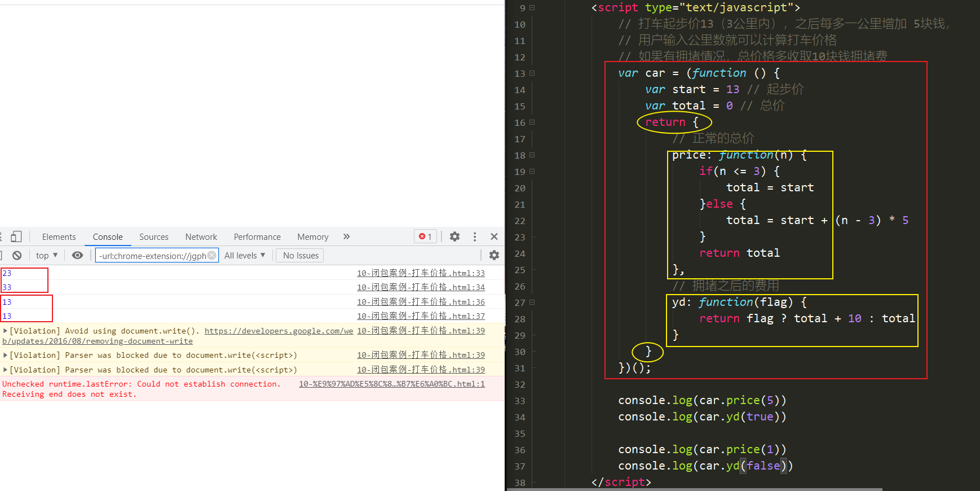Screen dimensions: 980x491
Task: Open the All levels log level dropdown
Action: coord(245,256)
